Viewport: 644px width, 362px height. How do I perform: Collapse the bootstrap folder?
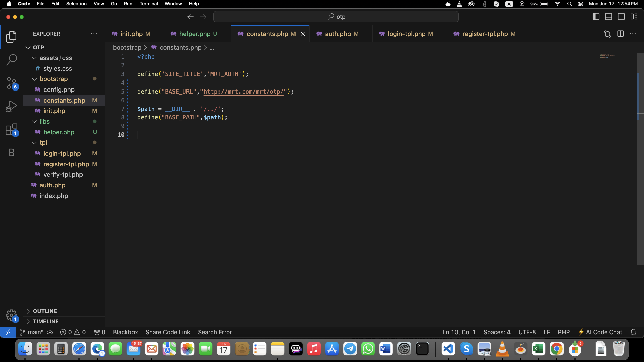[34, 79]
